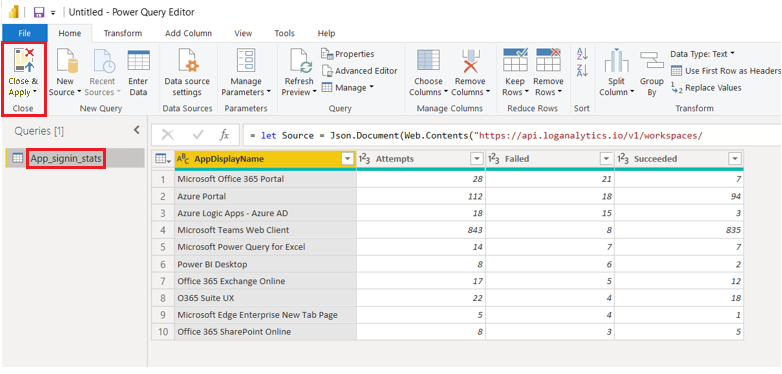Click the Recent Sources icon
The image size is (782, 374).
pyautogui.click(x=105, y=61)
